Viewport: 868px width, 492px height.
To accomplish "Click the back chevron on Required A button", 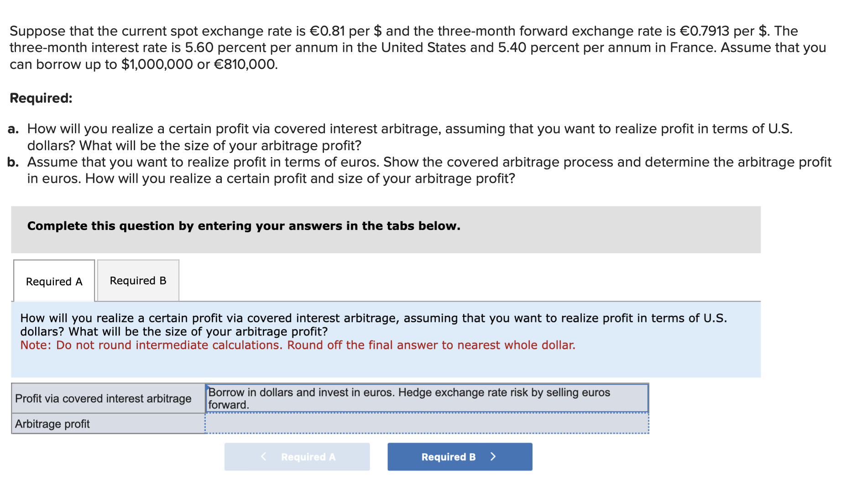I will click(263, 456).
